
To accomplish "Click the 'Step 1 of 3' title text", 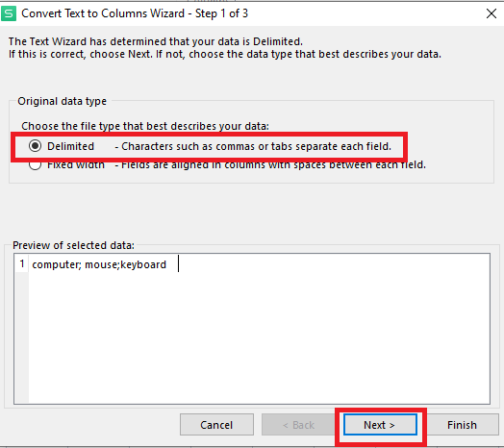I will (221, 13).
